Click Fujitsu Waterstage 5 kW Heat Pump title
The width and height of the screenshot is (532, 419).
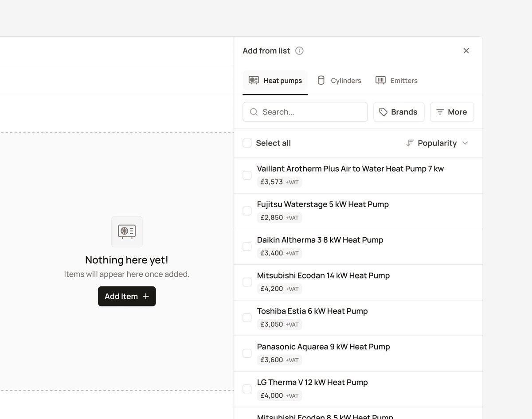pos(323,204)
